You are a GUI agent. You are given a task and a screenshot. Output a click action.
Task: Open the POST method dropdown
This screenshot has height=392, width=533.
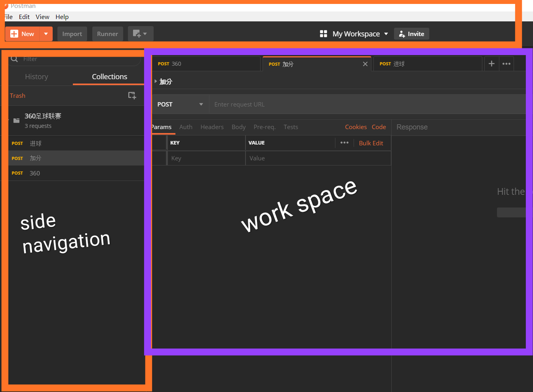tap(180, 105)
